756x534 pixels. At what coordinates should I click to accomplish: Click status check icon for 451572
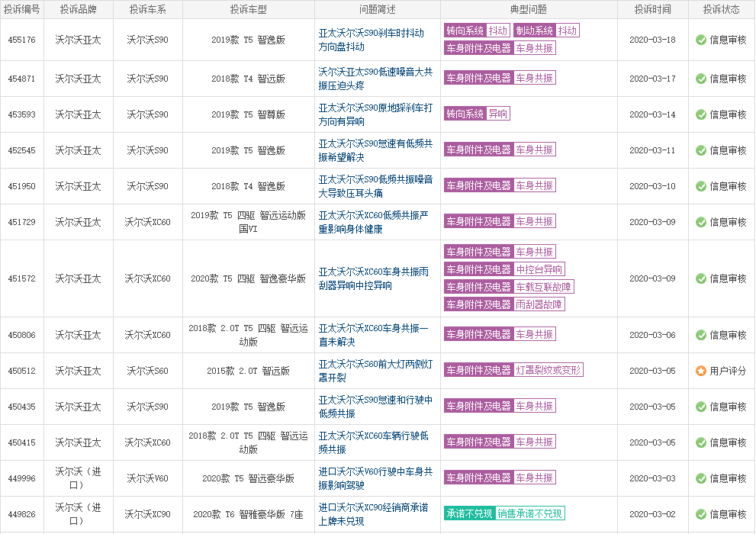701,278
